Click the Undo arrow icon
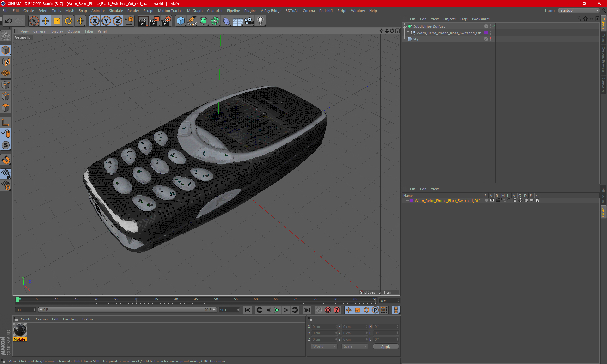Image resolution: width=607 pixels, height=364 pixels. (x=9, y=21)
